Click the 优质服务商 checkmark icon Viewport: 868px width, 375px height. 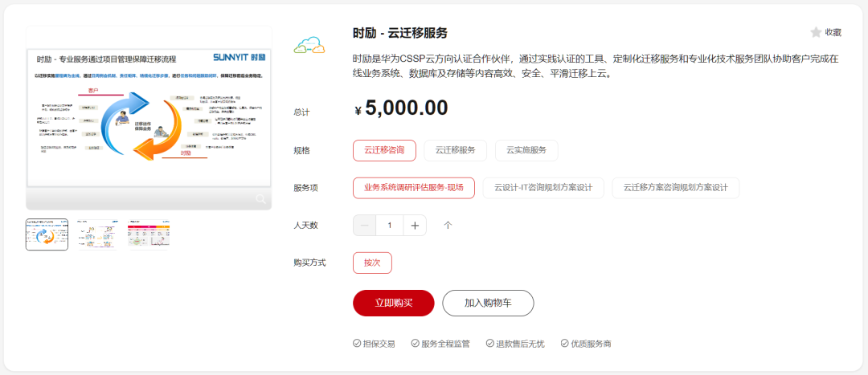(565, 344)
